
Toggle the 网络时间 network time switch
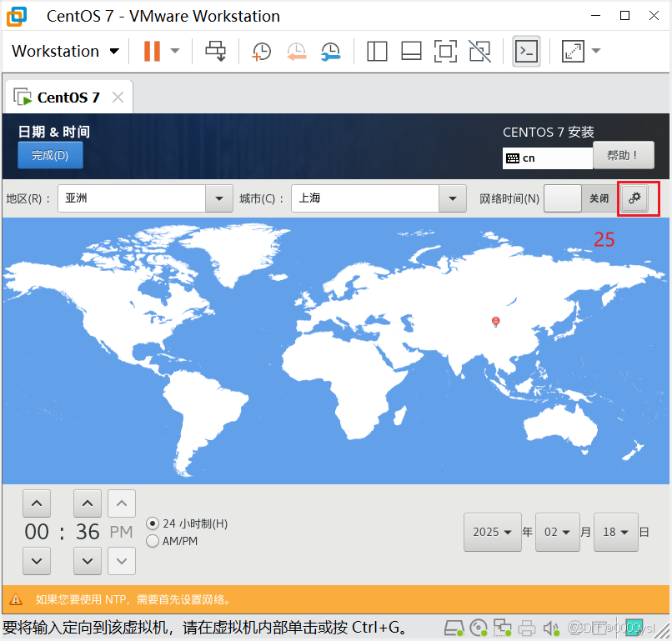click(x=579, y=198)
